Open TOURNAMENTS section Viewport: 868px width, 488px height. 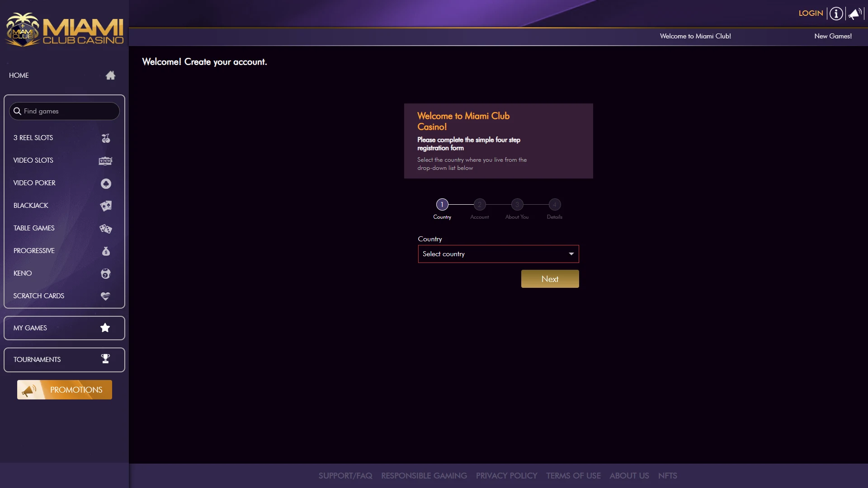pos(64,360)
